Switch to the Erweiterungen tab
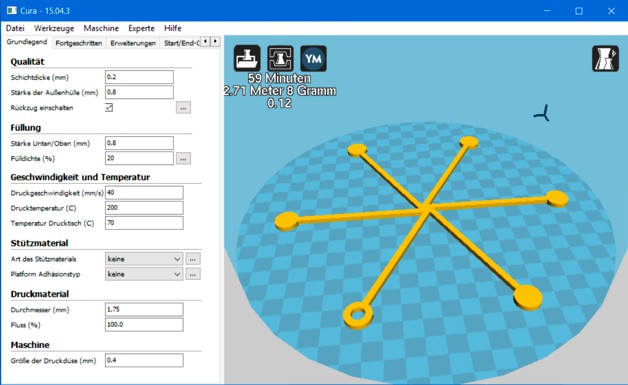 click(133, 43)
